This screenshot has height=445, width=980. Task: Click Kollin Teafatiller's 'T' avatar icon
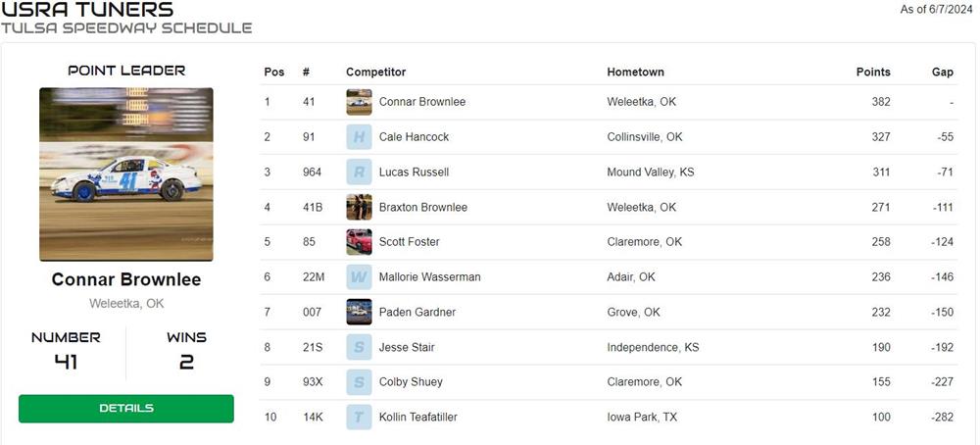[359, 418]
